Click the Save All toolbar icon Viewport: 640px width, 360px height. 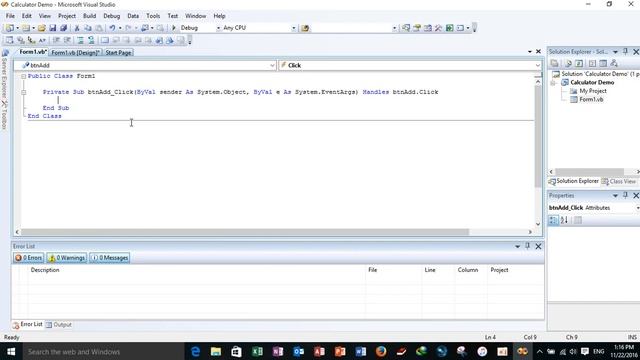coord(63,28)
